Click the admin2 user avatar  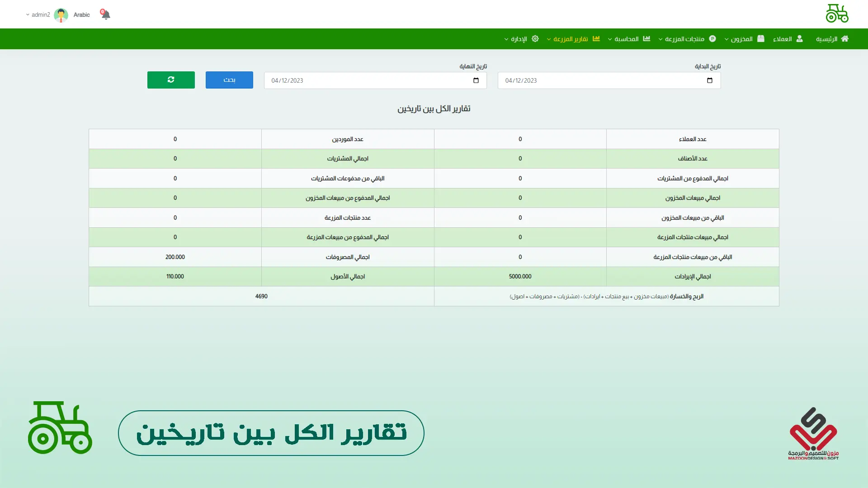coord(61,15)
